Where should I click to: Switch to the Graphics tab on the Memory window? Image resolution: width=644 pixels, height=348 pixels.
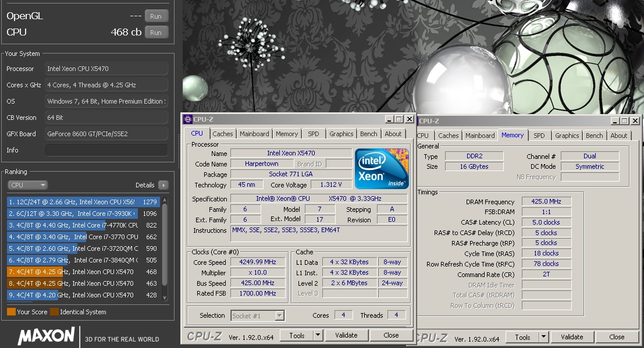(566, 135)
